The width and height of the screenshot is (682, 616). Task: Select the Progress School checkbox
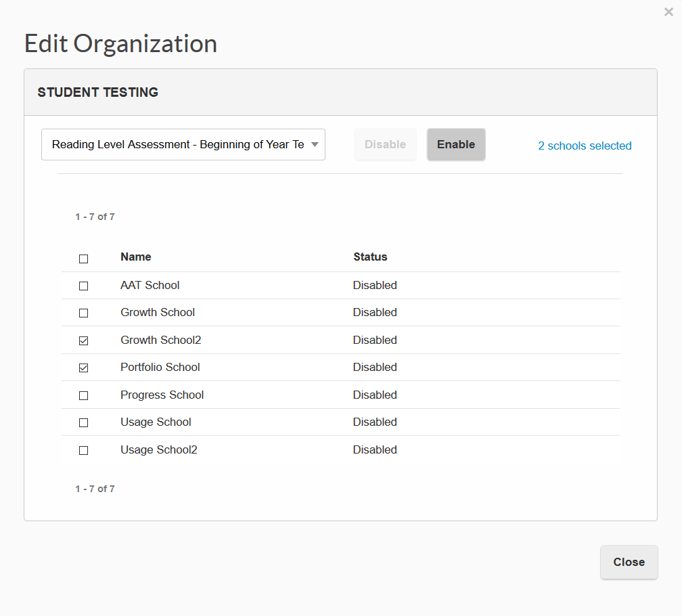(83, 395)
